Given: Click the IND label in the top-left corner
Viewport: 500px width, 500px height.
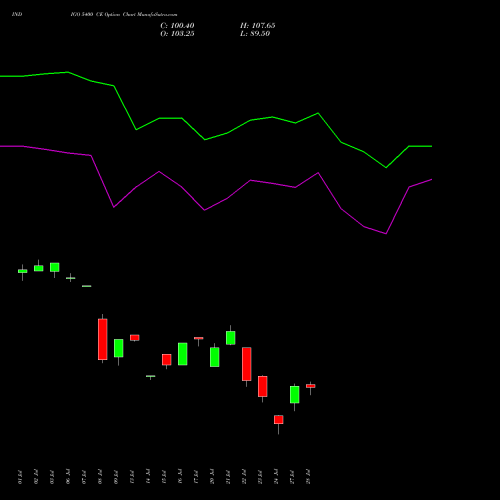Looking at the screenshot, I should [x=17, y=15].
